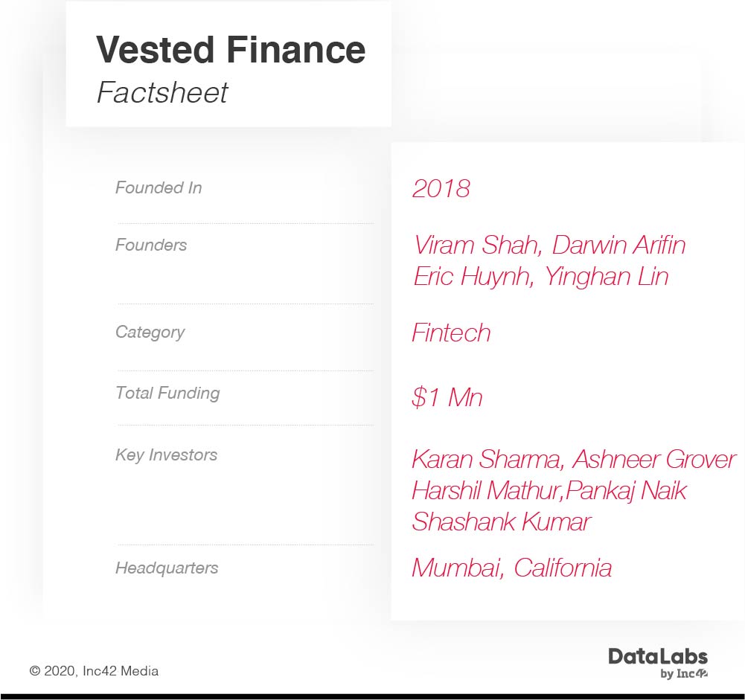745x700 pixels.
Task: Click investor name Harshil Mathur
Action: [487, 490]
